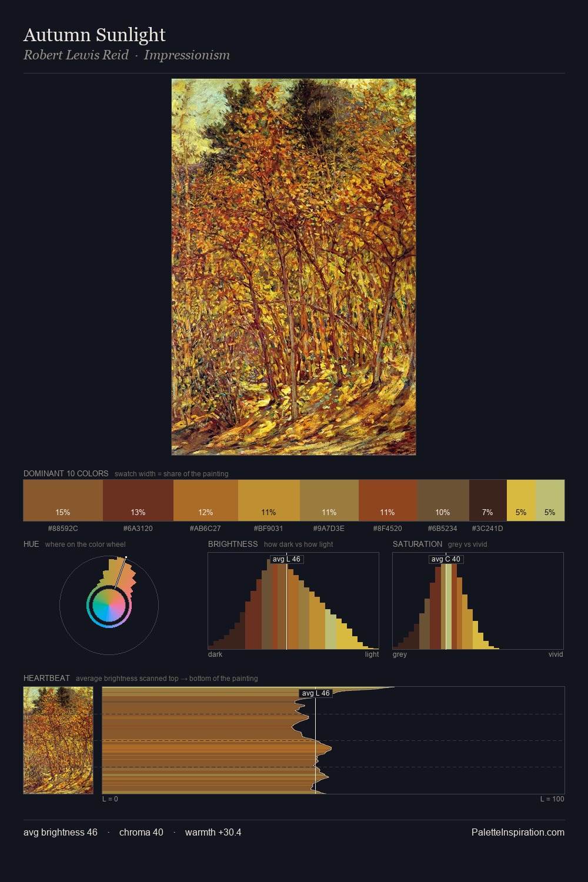Click the BRIGHTNESS section heading

[233, 544]
